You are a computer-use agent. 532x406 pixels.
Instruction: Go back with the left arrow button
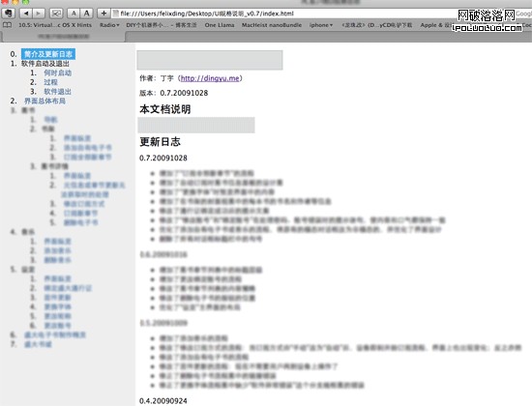click(26, 14)
